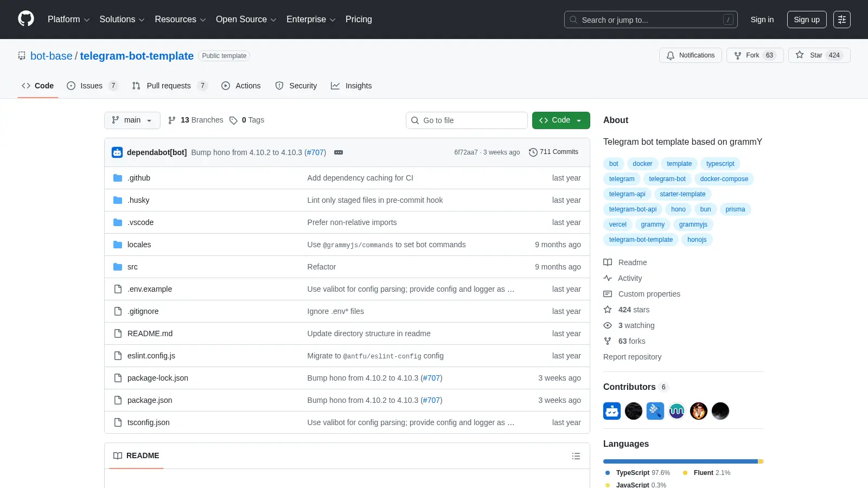Image resolution: width=868 pixels, height=488 pixels.
Task: Switch to the Security tab
Action: coord(296,86)
